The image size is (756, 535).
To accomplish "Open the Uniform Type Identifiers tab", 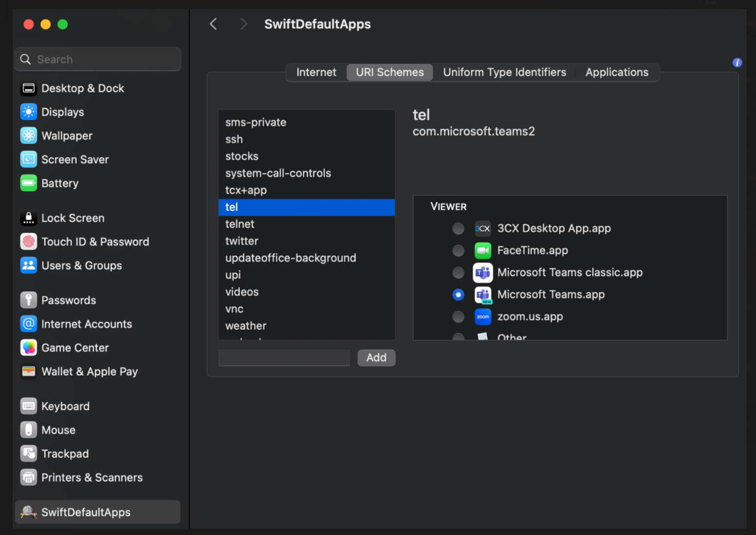I will point(504,72).
